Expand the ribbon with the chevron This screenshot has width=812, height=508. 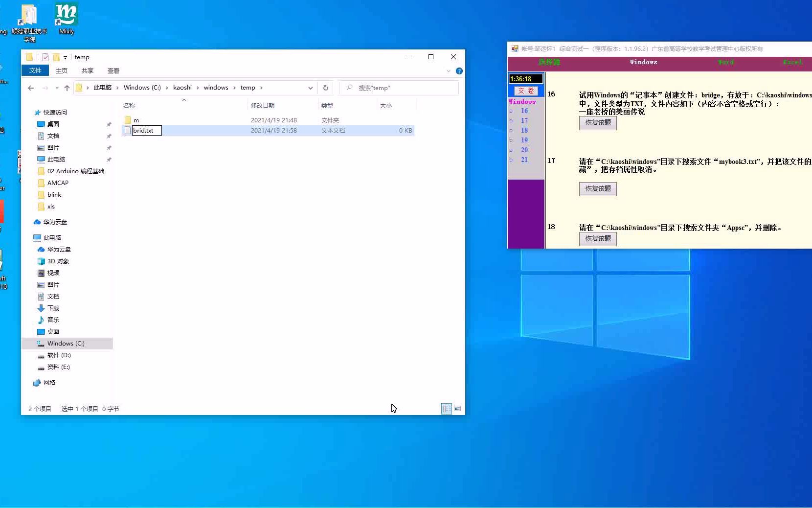[449, 71]
